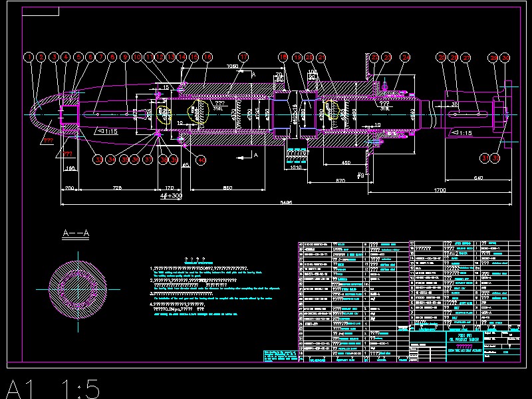
Task: Select part balloon number 16
Action: (207, 57)
